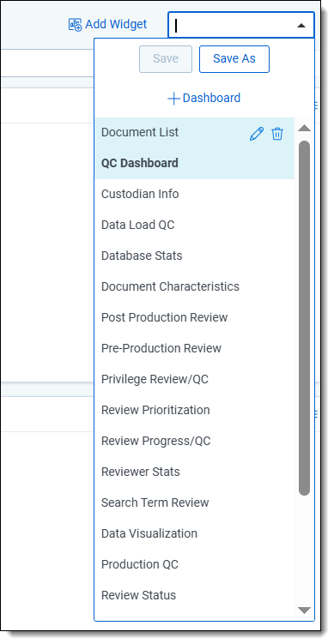Click the Add Widget icon
This screenshot has width=334, height=644.
coord(75,25)
